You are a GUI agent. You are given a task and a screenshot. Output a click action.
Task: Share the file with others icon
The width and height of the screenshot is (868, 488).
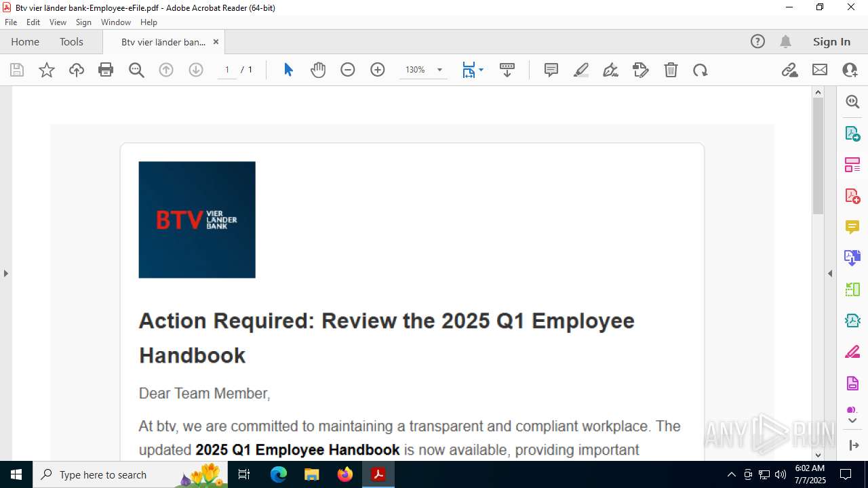pos(850,70)
